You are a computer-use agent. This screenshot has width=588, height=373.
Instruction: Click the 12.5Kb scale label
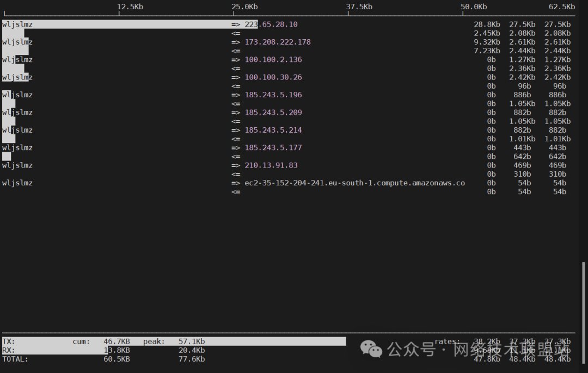130,7
